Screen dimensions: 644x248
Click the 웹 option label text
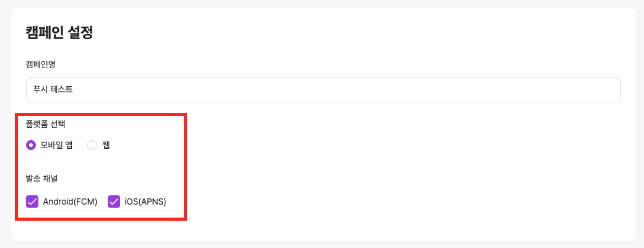107,146
